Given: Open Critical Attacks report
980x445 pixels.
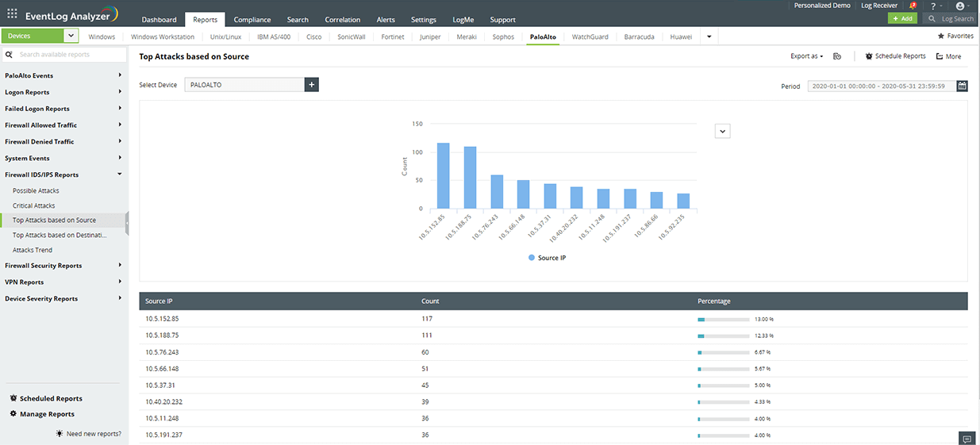Looking at the screenshot, I should point(34,205).
